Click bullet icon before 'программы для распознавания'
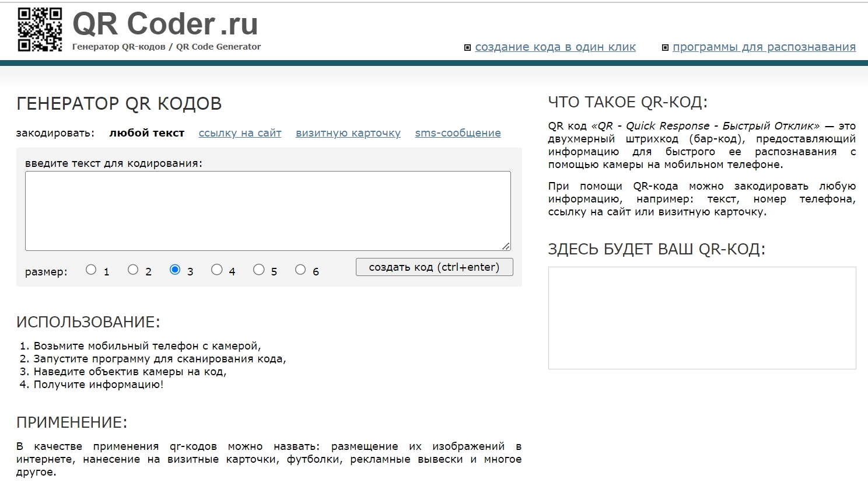Image resolution: width=868 pixels, height=489 pixels. click(x=665, y=48)
